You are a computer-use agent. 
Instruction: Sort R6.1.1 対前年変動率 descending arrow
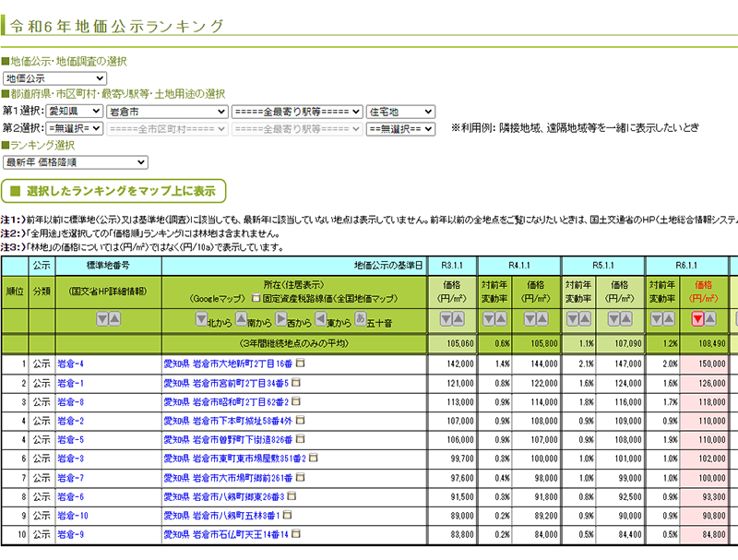[657, 319]
